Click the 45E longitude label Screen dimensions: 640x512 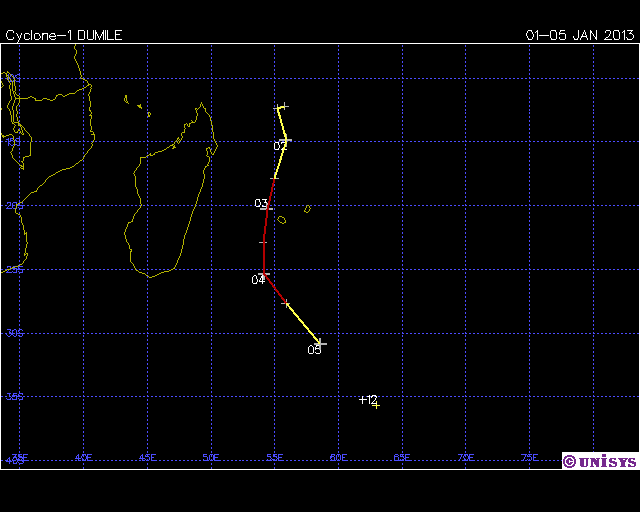(x=147, y=458)
